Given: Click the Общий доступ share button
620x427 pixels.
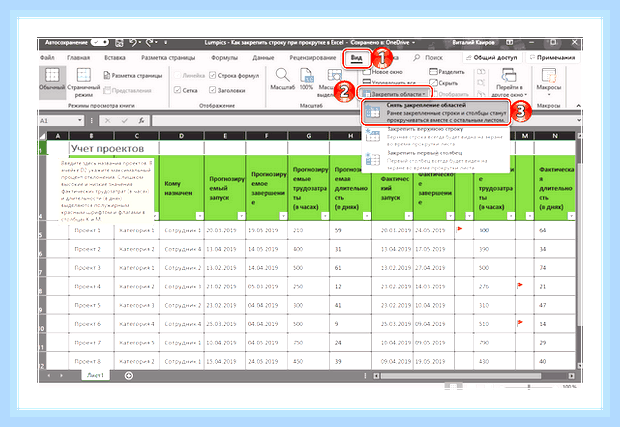Looking at the screenshot, I should (493, 57).
